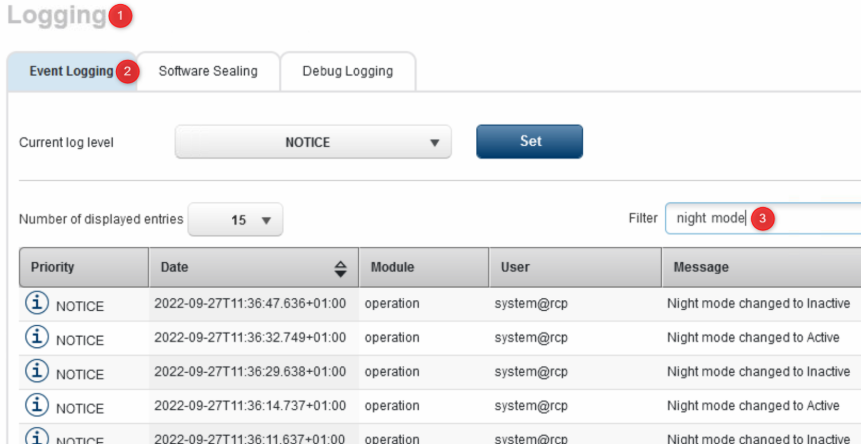The image size is (861, 447).
Task: Select the date 2022-09-27T11:36:32.749+01:00
Action: click(x=250, y=338)
